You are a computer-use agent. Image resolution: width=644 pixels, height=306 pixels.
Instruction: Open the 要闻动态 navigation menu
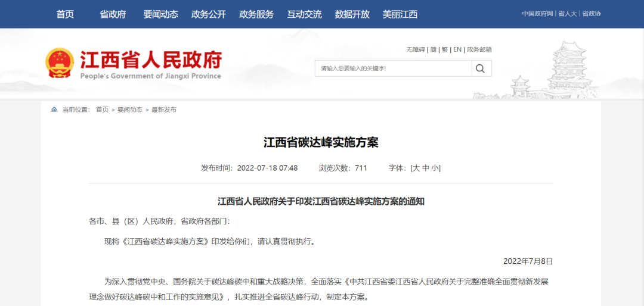[x=160, y=14]
